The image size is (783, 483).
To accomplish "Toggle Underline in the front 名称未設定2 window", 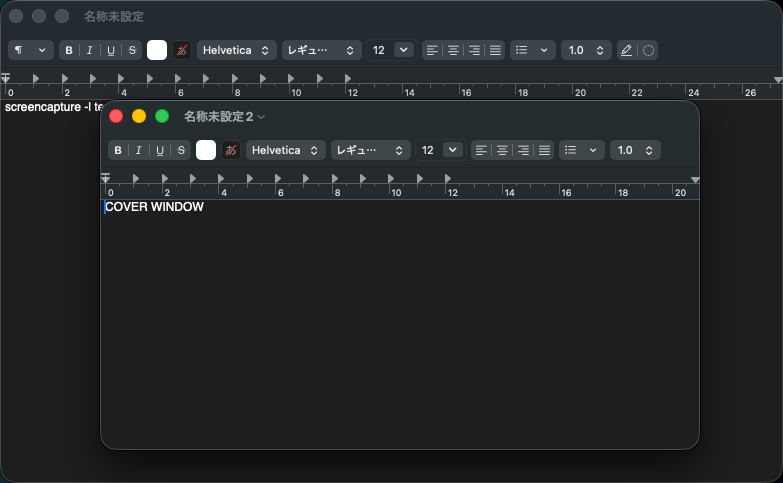I will (x=160, y=150).
